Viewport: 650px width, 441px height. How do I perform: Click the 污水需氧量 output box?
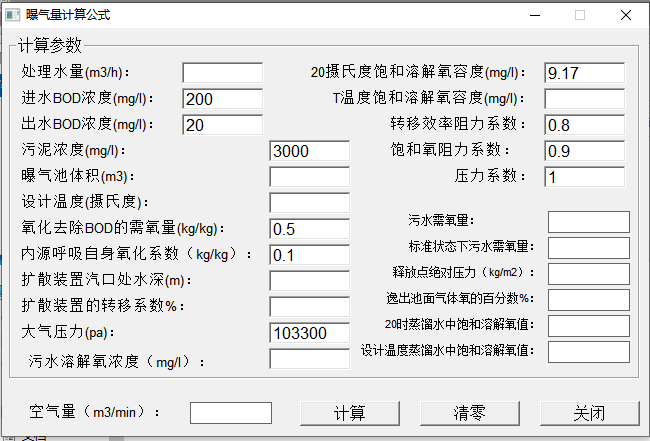pyautogui.click(x=588, y=221)
